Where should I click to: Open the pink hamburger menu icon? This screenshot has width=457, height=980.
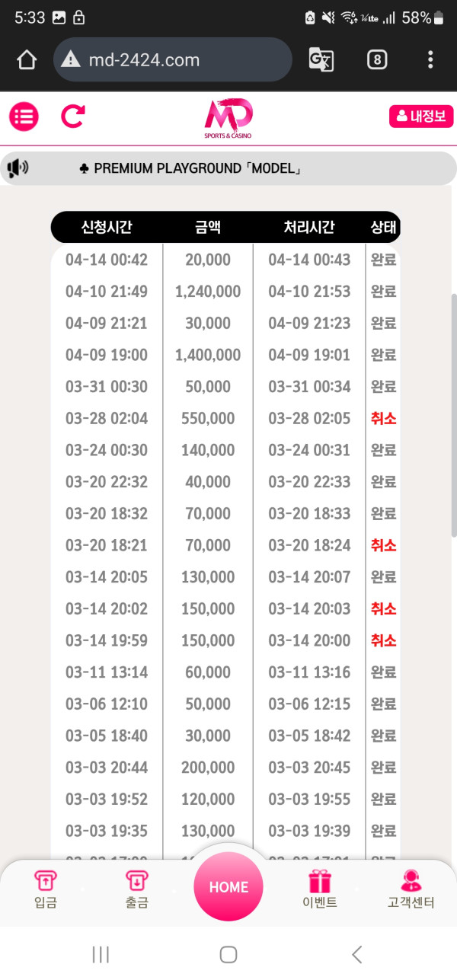point(24,117)
